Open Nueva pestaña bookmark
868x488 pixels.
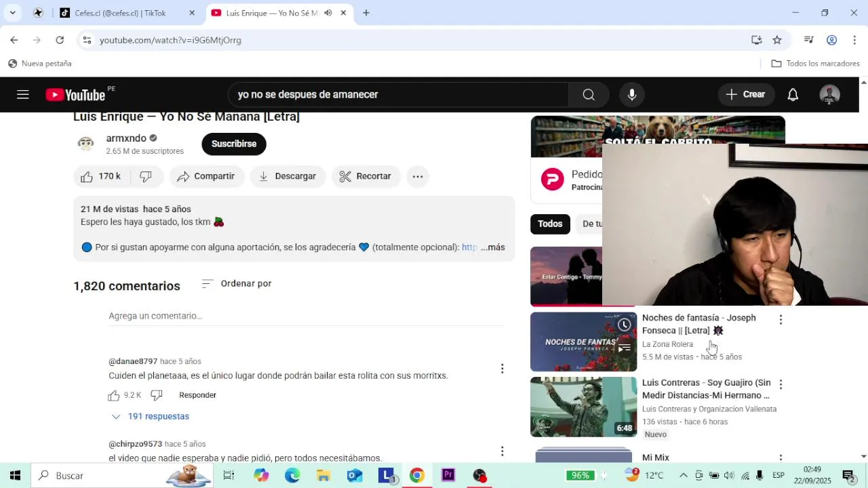[39, 64]
